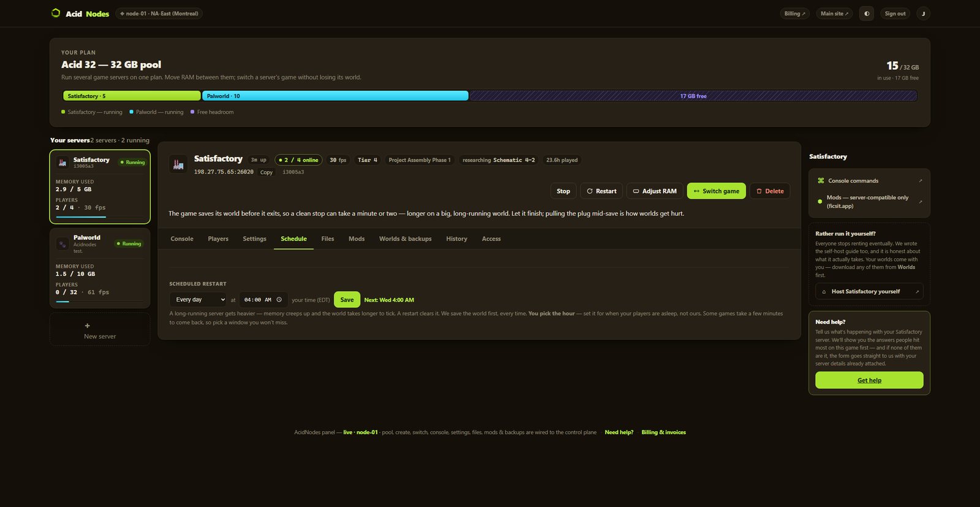Click the 17 GB free headroom bar segment

coord(693,96)
